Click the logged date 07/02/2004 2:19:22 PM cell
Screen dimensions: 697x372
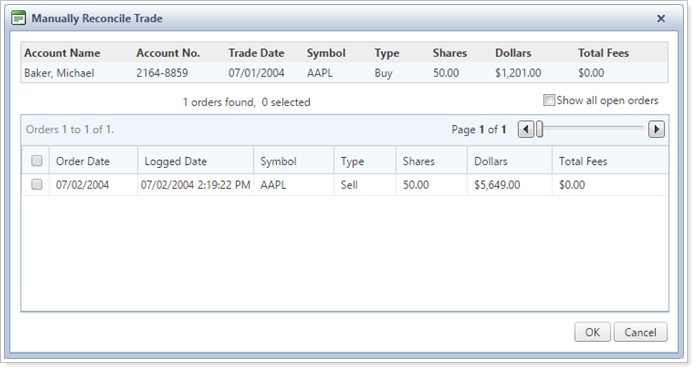tap(196, 184)
